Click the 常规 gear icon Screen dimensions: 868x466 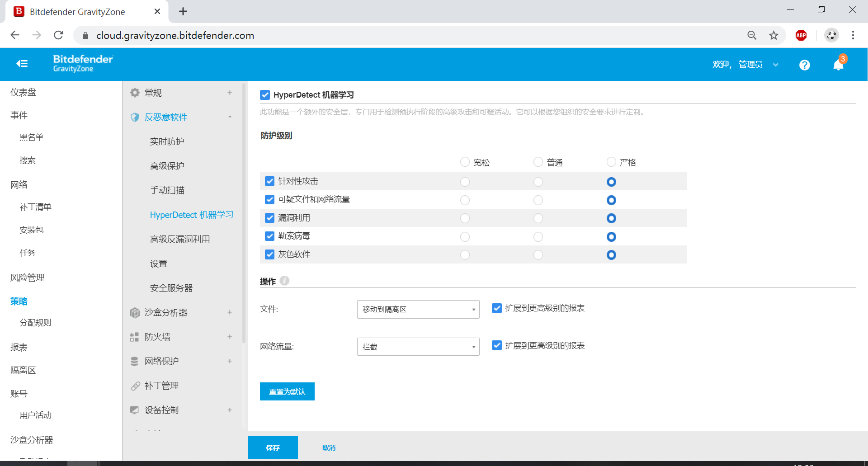[x=135, y=93]
